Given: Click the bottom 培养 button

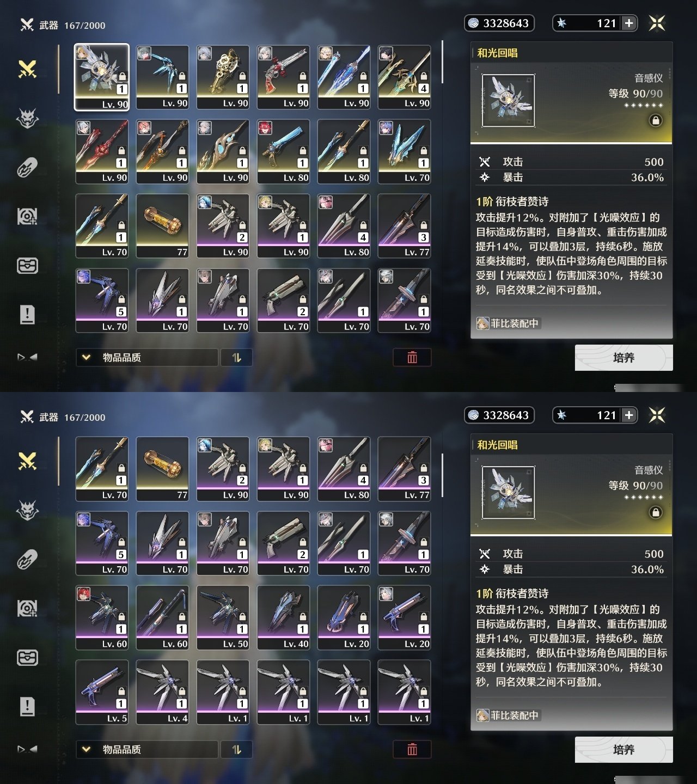Looking at the screenshot, I should point(623,750).
